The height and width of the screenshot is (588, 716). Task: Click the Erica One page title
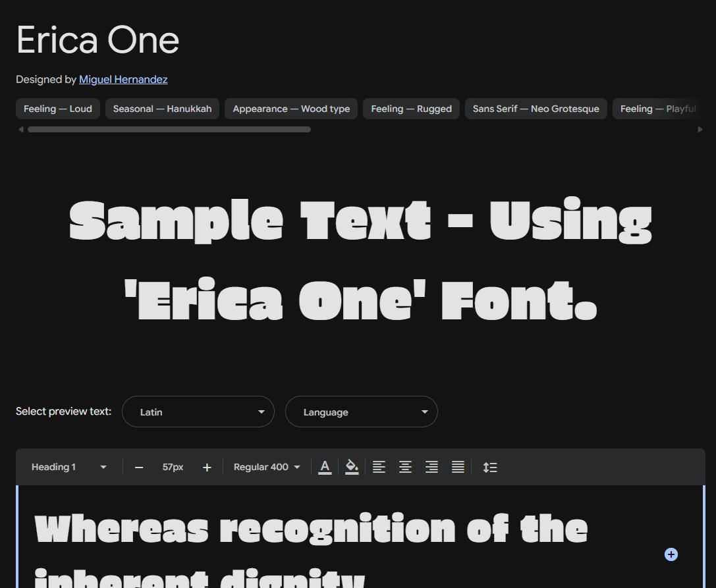pos(97,40)
